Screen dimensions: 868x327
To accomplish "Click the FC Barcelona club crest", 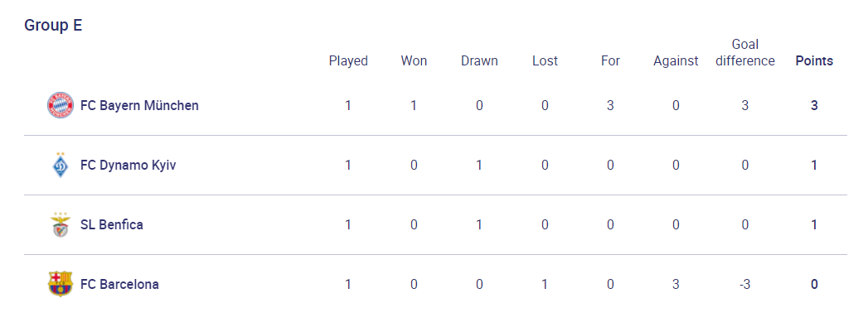I will click(x=61, y=284).
